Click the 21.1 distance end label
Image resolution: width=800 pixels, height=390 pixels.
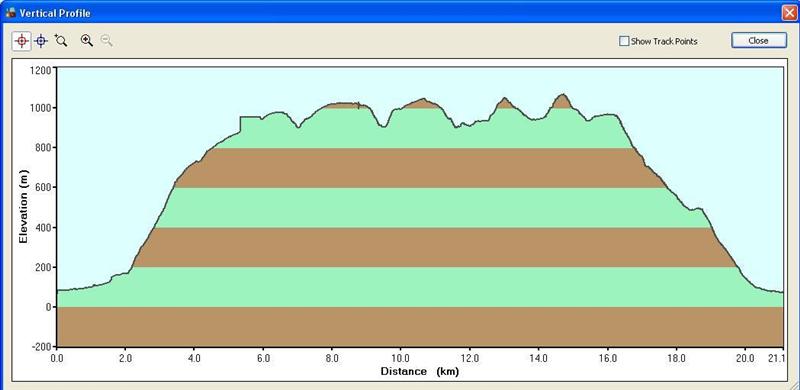[776, 358]
